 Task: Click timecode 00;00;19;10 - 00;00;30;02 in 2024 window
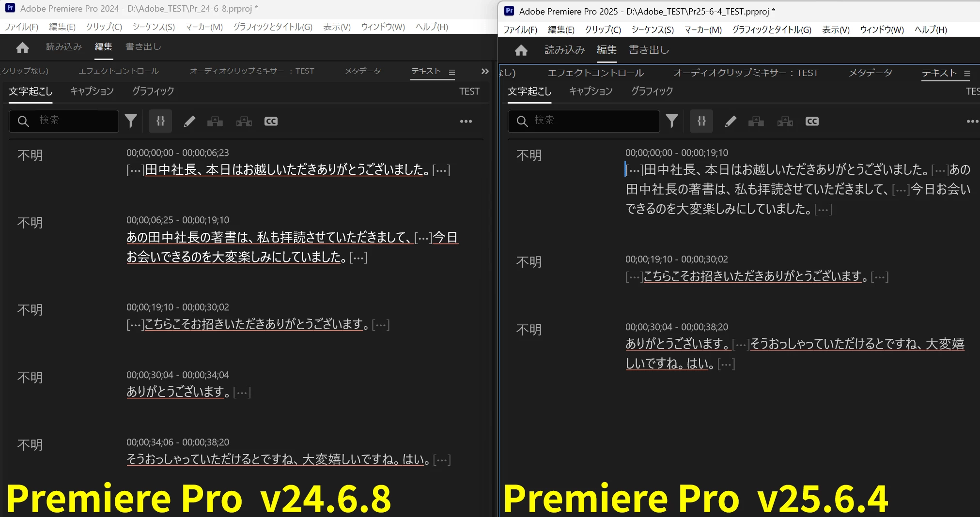pos(178,307)
